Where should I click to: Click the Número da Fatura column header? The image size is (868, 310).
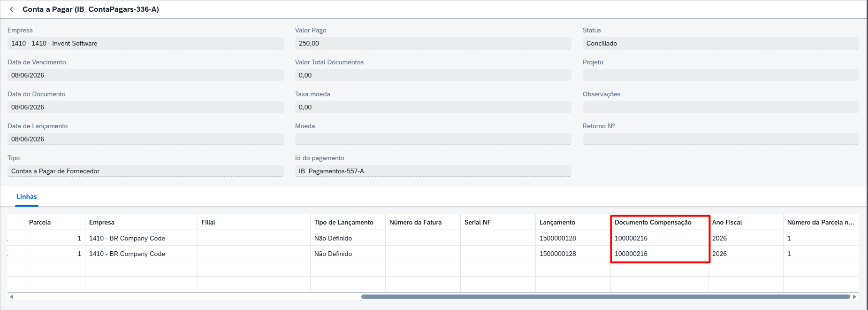point(423,222)
